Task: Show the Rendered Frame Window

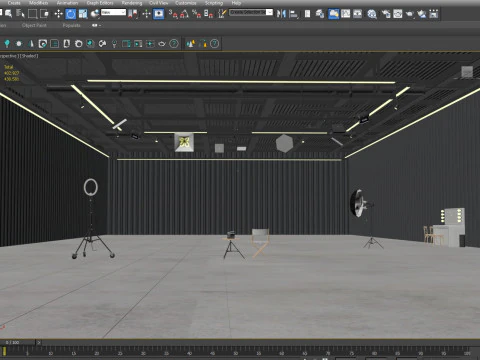Action: 398,14
